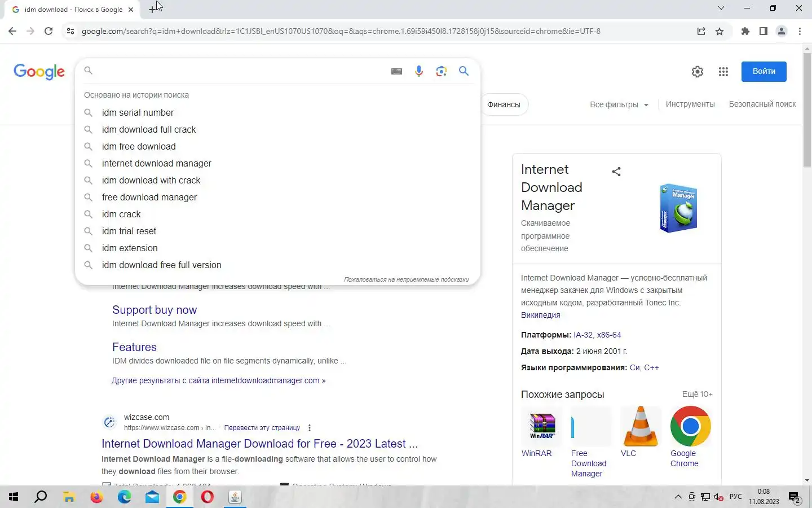Expand the Все фильтры dropdown
This screenshot has height=508, width=812.
pyautogui.click(x=619, y=104)
